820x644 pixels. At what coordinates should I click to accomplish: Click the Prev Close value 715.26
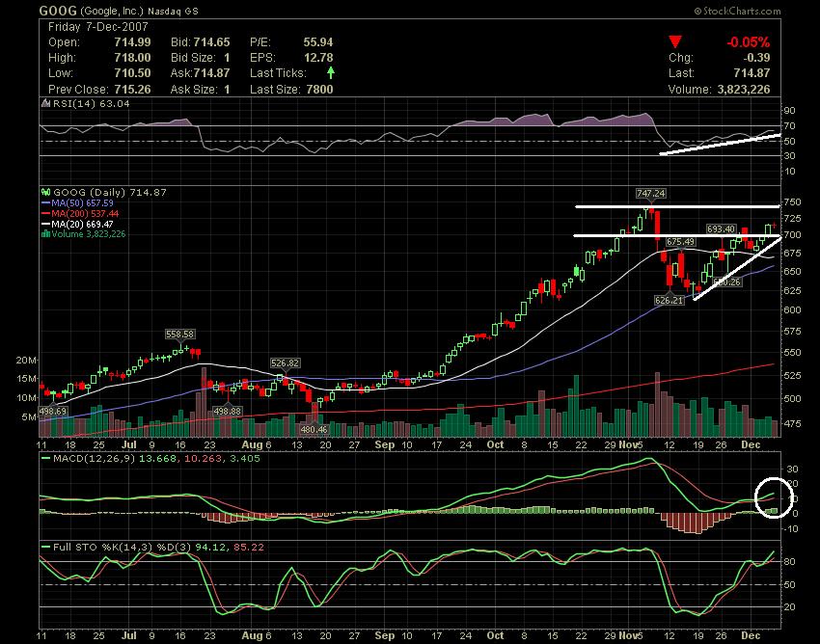point(132,90)
